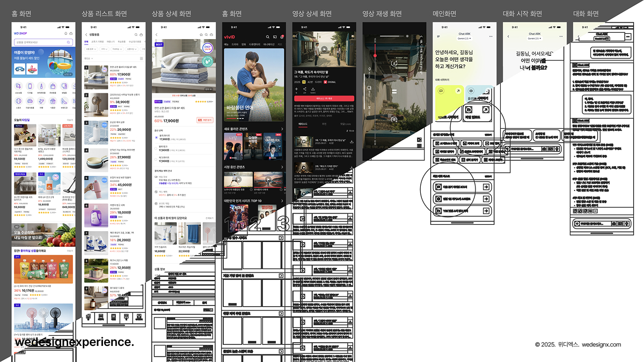Open the 가격 filter chip dropdown

pos(104,49)
